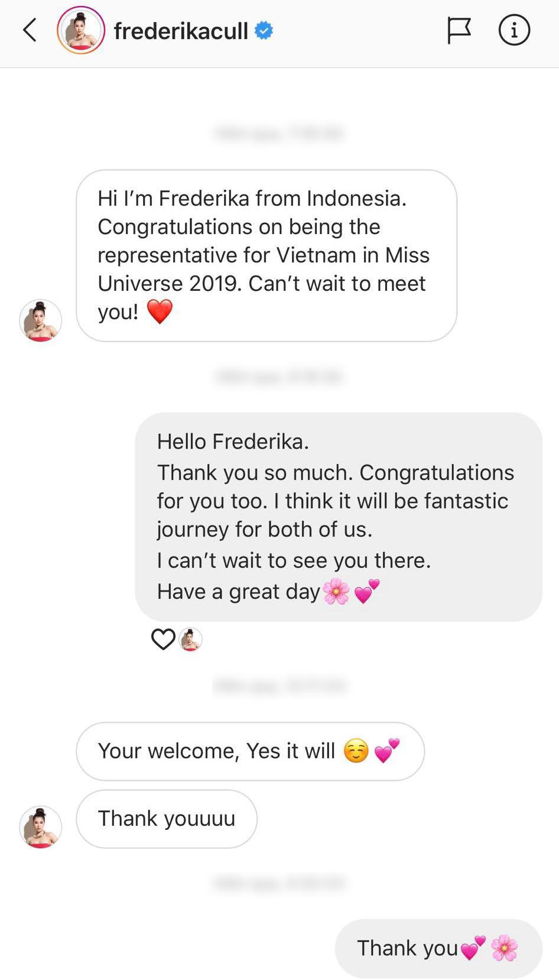Tap the back arrow in the header
This screenshot has height=980, width=559.
point(30,30)
